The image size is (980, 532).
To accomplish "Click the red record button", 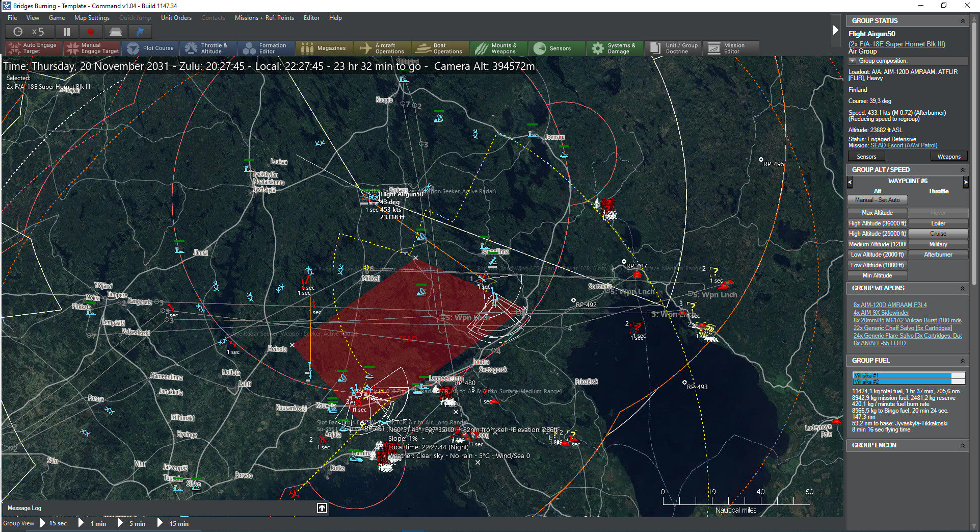I will [91, 32].
